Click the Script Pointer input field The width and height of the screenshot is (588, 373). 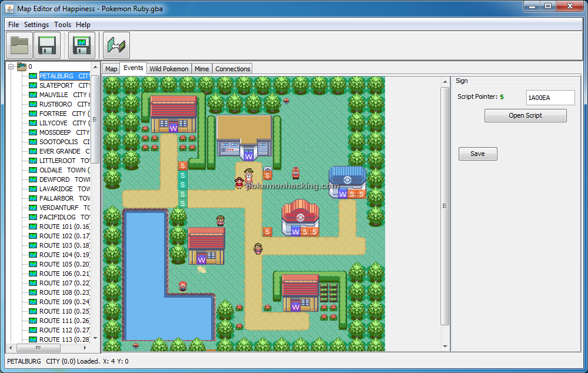pyautogui.click(x=550, y=98)
